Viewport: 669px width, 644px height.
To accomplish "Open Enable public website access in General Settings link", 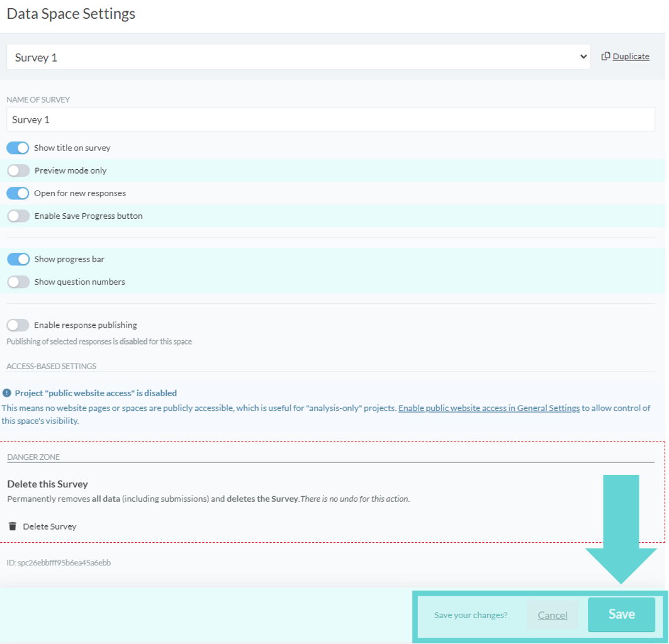I will pyautogui.click(x=489, y=408).
